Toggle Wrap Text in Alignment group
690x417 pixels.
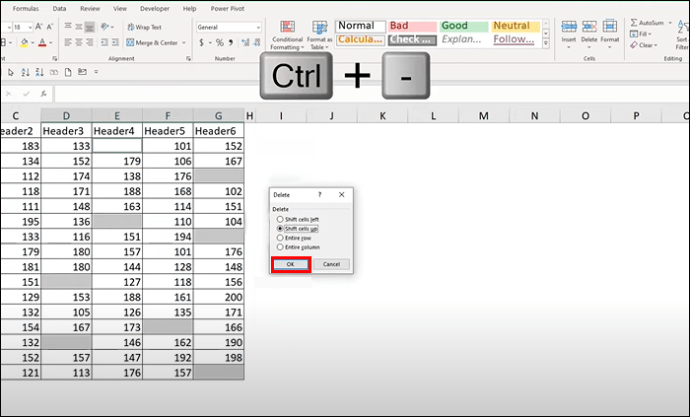[144, 27]
